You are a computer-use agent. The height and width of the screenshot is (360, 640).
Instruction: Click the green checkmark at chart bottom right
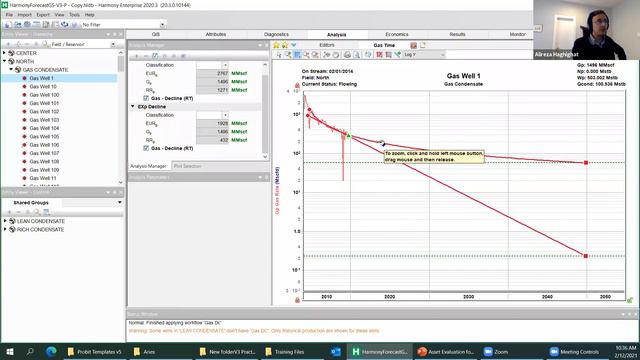coord(630,300)
